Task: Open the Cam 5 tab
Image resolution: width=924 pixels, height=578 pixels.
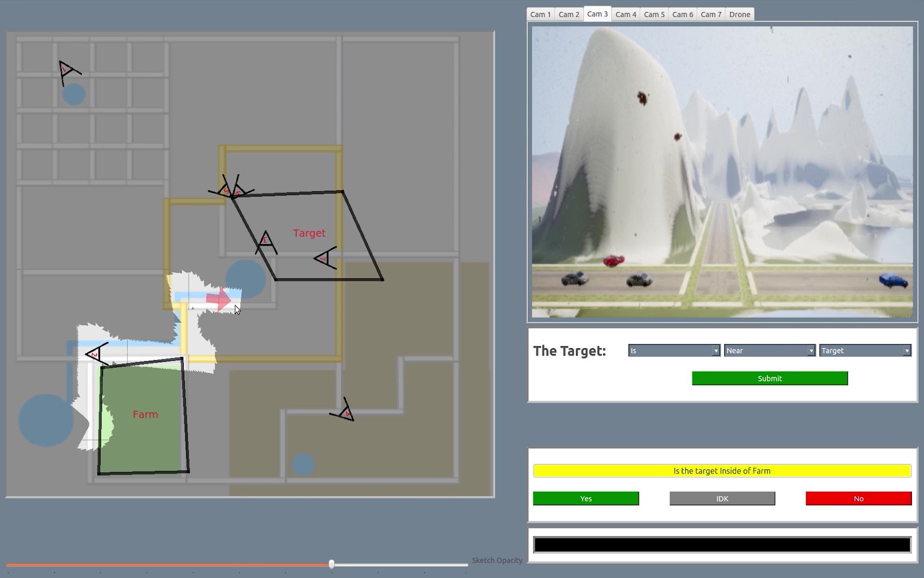Action: pyautogui.click(x=654, y=14)
